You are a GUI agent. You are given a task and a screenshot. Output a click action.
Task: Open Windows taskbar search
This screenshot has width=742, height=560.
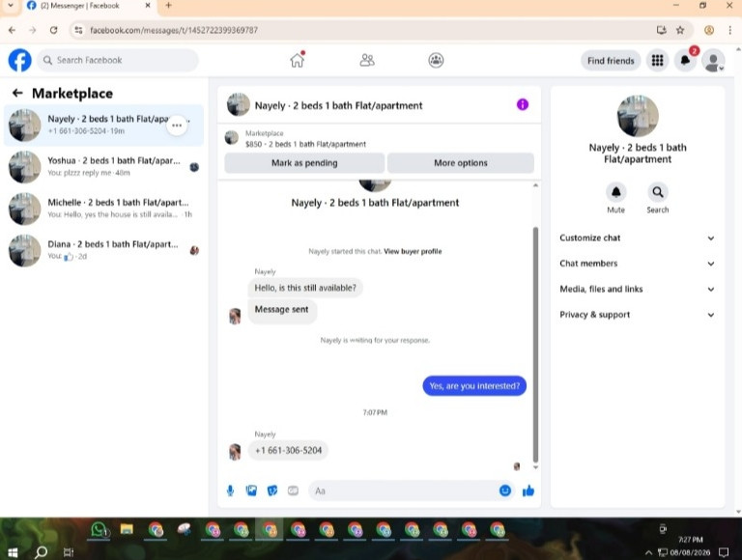42,552
